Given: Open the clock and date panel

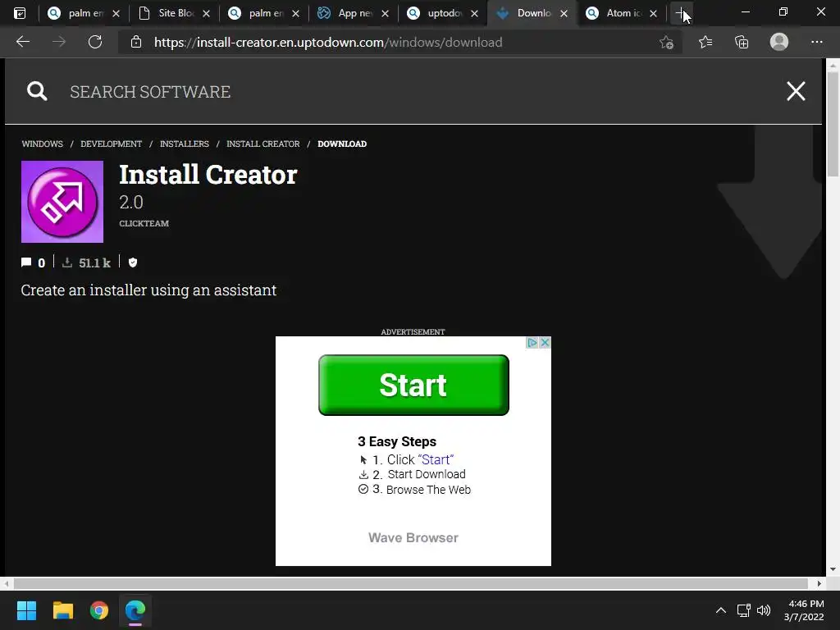Looking at the screenshot, I should (804, 610).
